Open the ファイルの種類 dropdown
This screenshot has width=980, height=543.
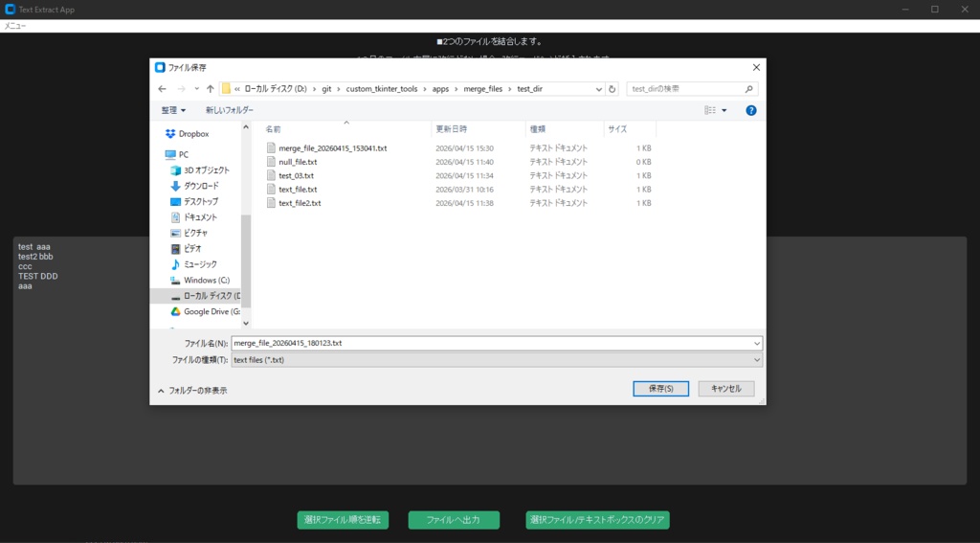[497, 360]
